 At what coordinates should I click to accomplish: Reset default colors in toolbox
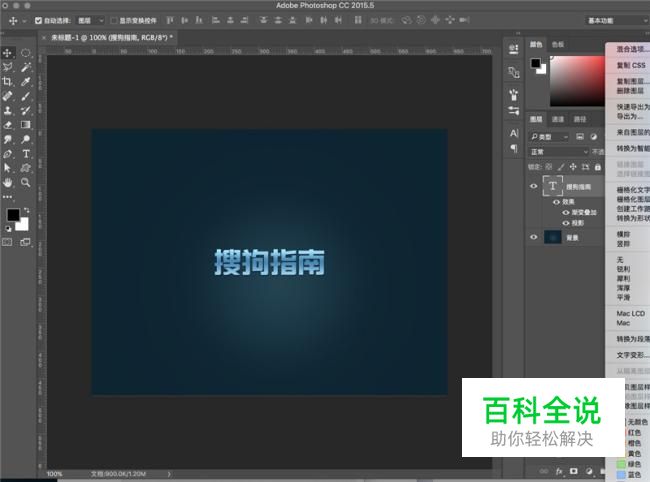click(x=8, y=228)
